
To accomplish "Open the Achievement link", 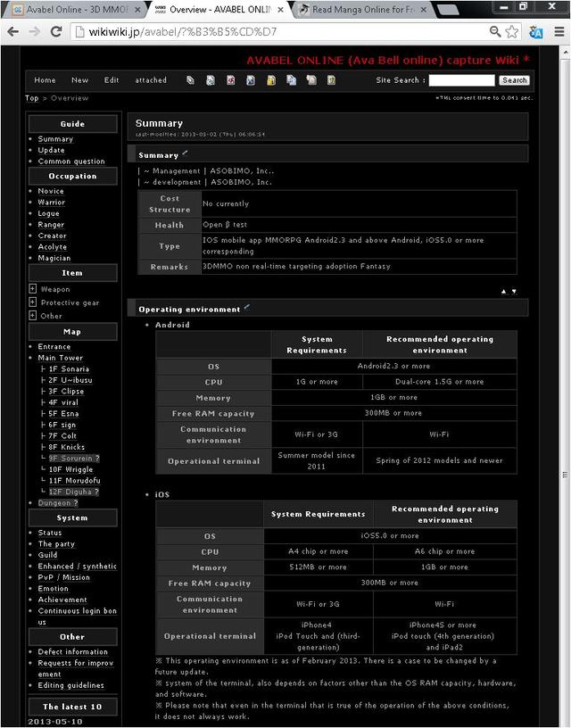I will [x=62, y=600].
